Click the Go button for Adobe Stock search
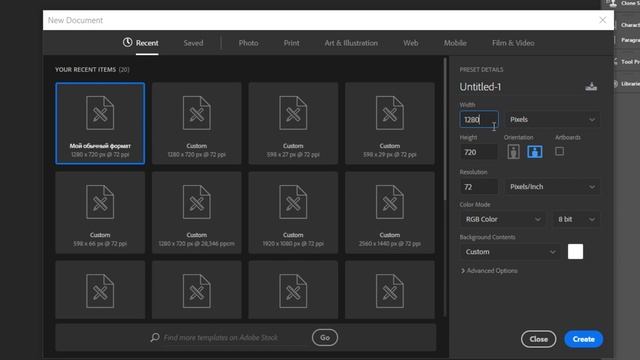This screenshot has height=360, width=640. pyautogui.click(x=325, y=338)
